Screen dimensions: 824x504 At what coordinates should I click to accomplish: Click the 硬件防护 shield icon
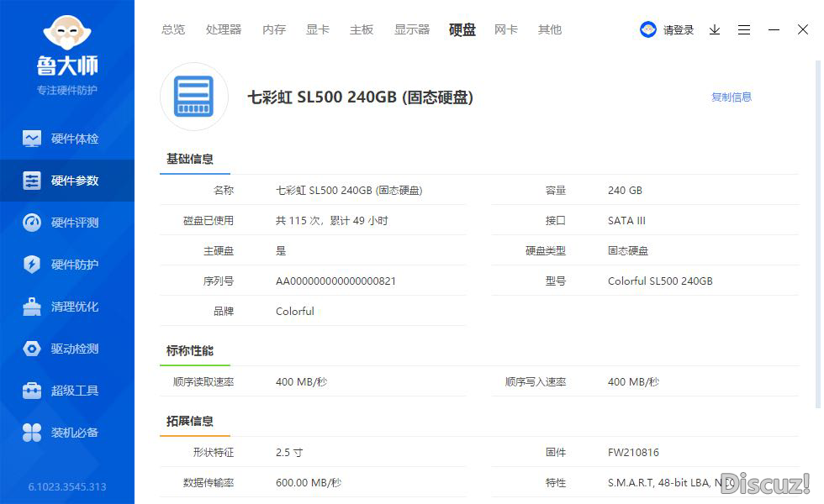pyautogui.click(x=32, y=265)
